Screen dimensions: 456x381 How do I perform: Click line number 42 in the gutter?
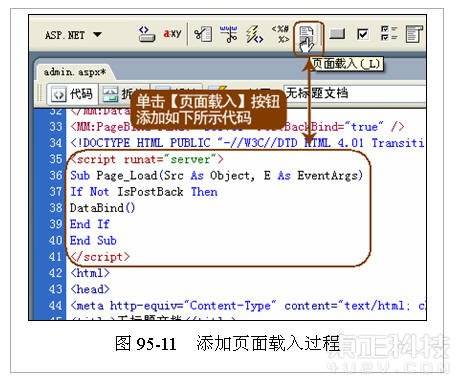click(x=56, y=273)
